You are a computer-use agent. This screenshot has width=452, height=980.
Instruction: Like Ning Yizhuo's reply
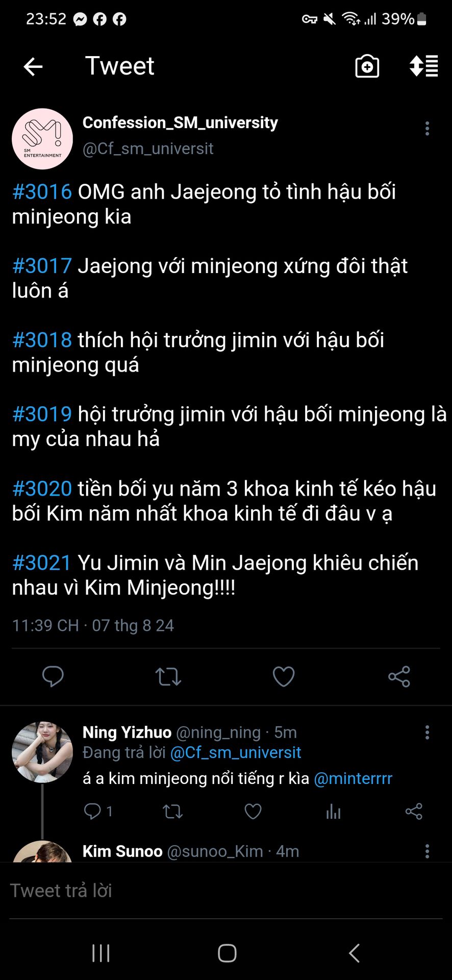253,811
